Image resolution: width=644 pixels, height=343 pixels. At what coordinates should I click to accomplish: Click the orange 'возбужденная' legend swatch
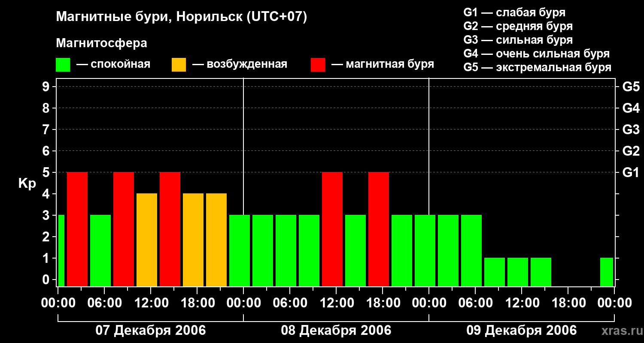179,65
